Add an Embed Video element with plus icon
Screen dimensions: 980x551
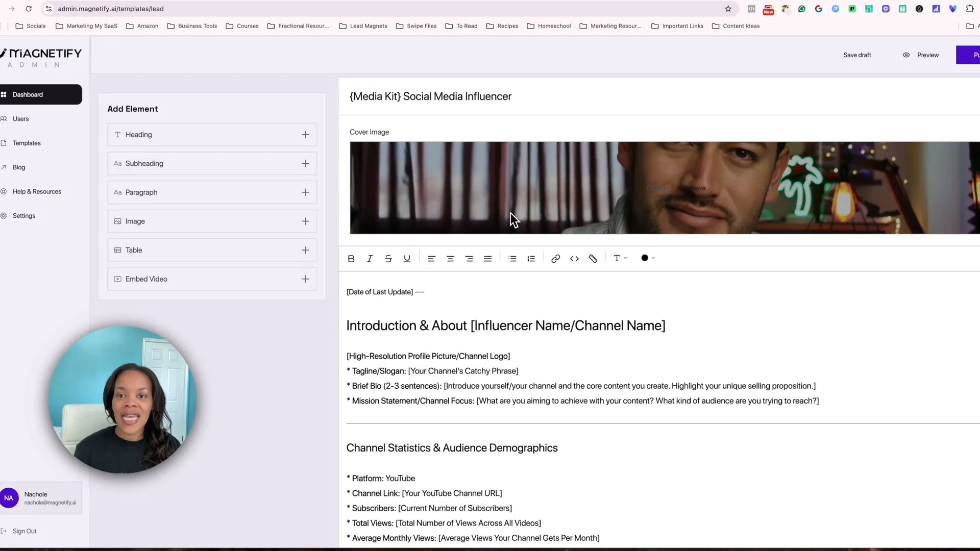305,279
